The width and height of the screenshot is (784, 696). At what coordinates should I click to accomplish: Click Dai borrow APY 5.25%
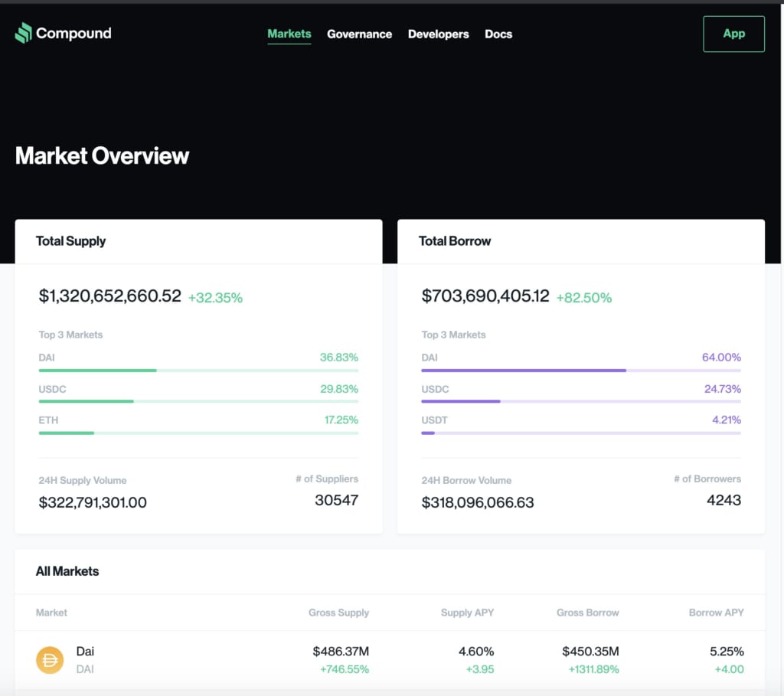pos(727,652)
